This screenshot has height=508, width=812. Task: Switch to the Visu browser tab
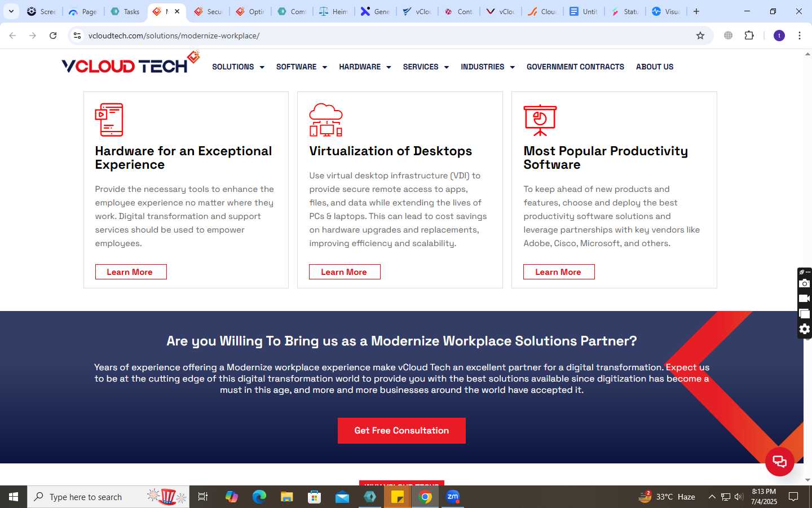tap(666, 11)
